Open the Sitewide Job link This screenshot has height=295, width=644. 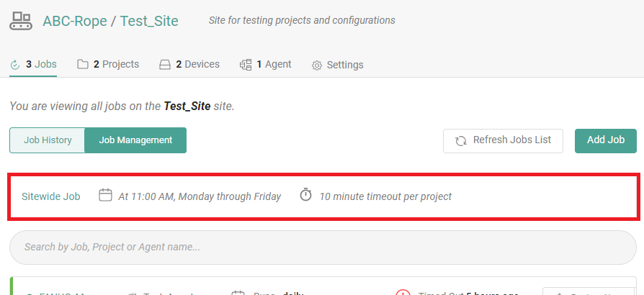(51, 196)
